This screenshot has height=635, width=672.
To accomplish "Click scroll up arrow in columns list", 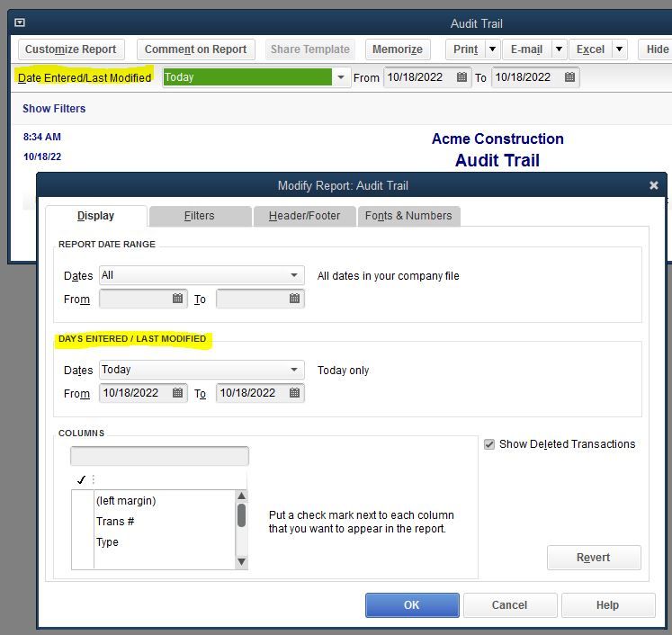I will click(242, 496).
